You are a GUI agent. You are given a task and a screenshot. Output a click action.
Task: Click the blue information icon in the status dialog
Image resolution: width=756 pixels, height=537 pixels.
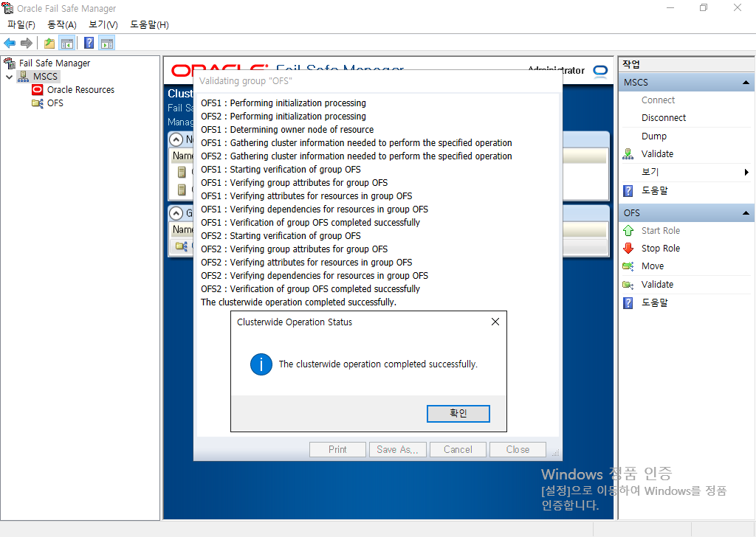(261, 364)
